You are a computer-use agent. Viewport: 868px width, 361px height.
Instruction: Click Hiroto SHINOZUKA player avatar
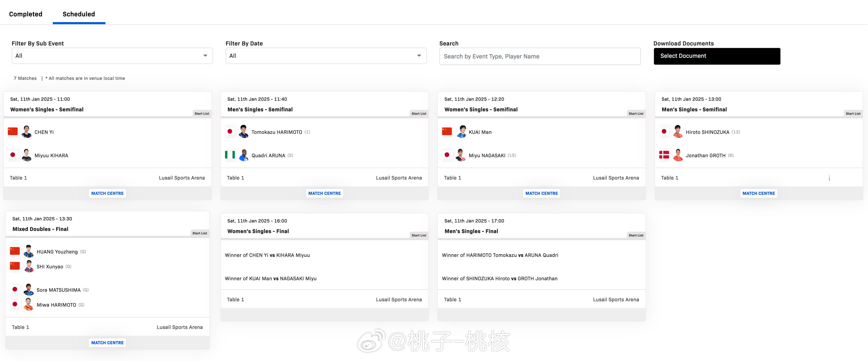[678, 132]
